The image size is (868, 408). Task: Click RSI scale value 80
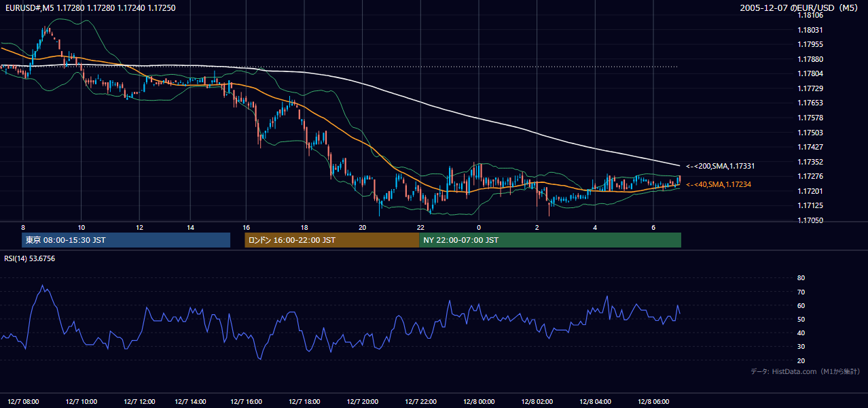801,278
